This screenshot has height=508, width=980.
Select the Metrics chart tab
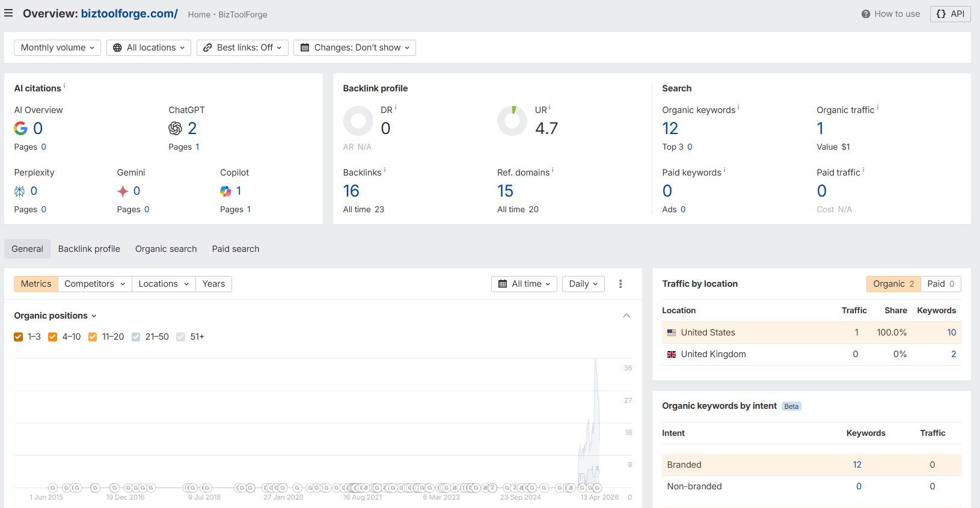pos(36,284)
